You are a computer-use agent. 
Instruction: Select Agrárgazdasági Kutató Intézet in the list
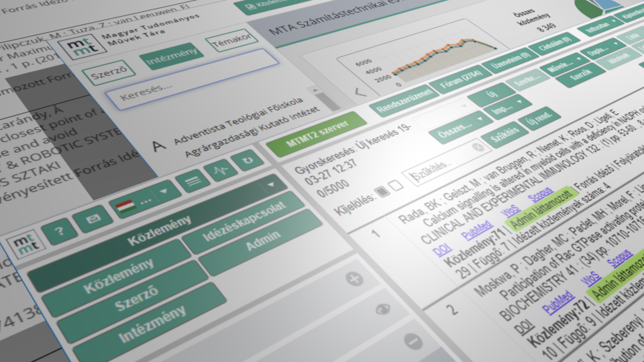pos(252,131)
